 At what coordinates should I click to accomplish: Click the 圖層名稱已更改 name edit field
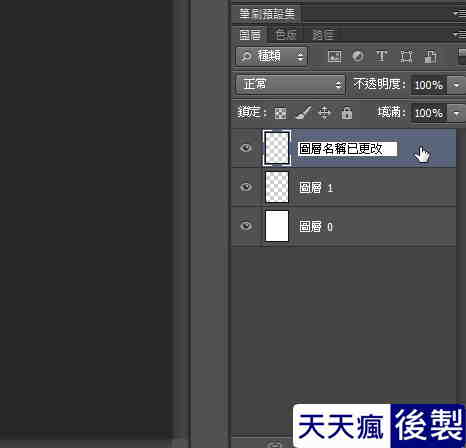point(347,149)
